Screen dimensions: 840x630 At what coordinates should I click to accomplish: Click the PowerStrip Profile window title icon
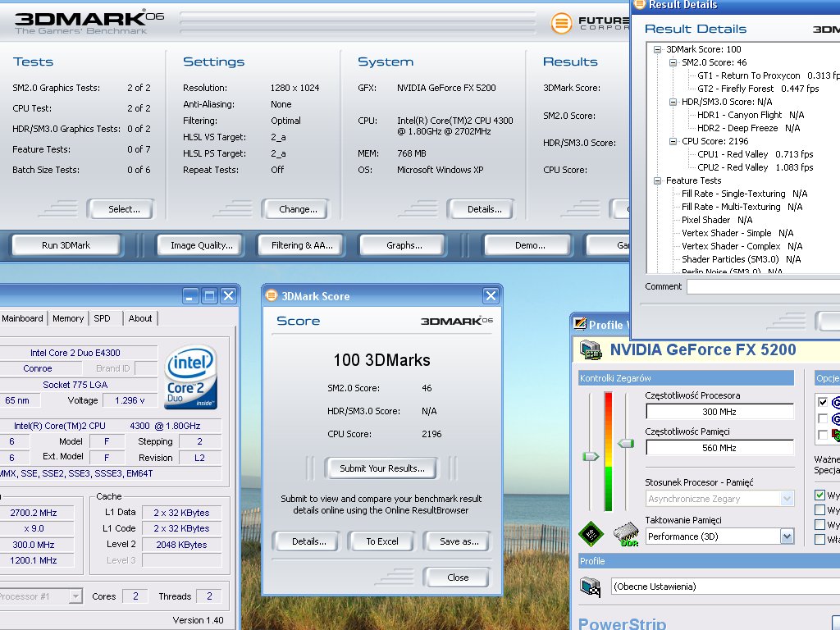(x=580, y=323)
